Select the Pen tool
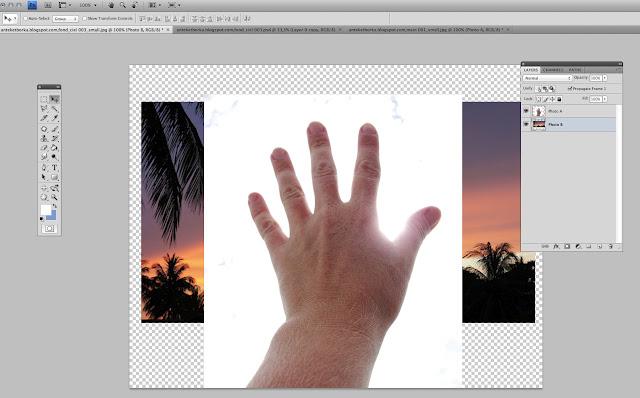This screenshot has width=640, height=398. pos(44,167)
